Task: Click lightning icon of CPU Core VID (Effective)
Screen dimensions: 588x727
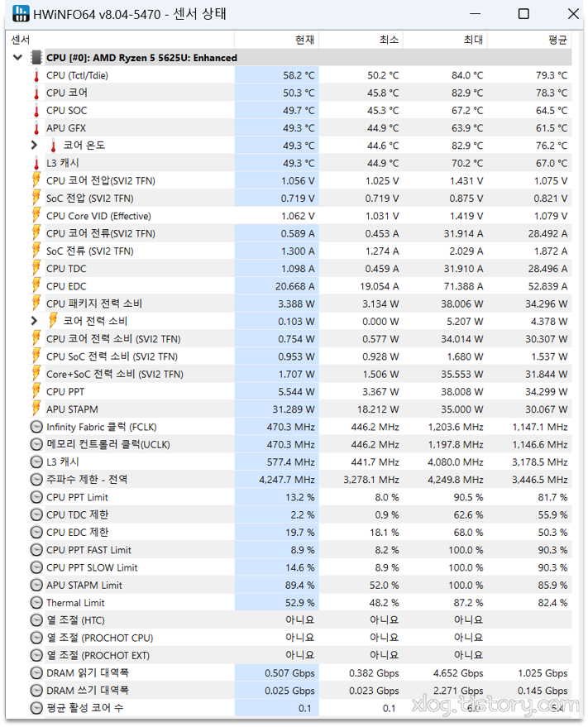Action: (x=36, y=216)
